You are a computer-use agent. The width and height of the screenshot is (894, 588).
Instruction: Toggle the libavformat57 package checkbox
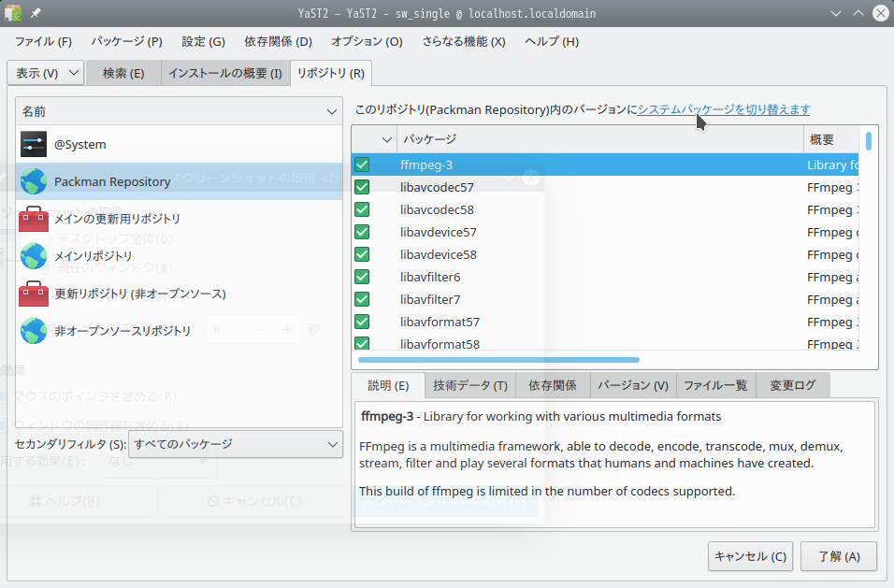(362, 322)
